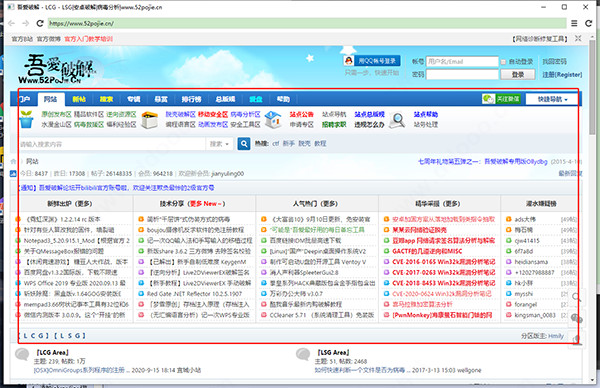Image resolution: width=600 pixels, height=388 pixels.
Task: Click the WeChat follow icon
Action: point(488,99)
